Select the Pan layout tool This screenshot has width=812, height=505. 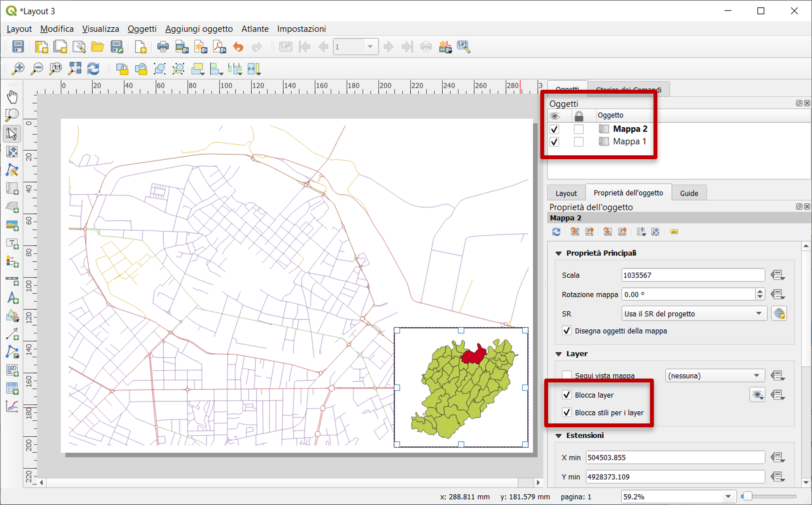point(12,96)
